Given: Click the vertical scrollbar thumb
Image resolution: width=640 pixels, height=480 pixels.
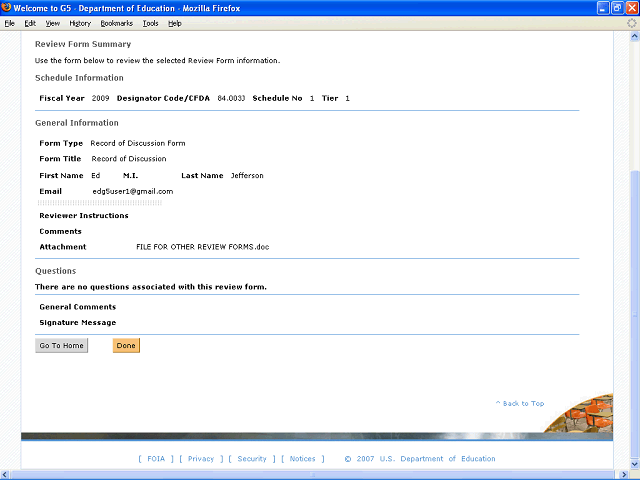Looking at the screenshot, I should (635, 314).
